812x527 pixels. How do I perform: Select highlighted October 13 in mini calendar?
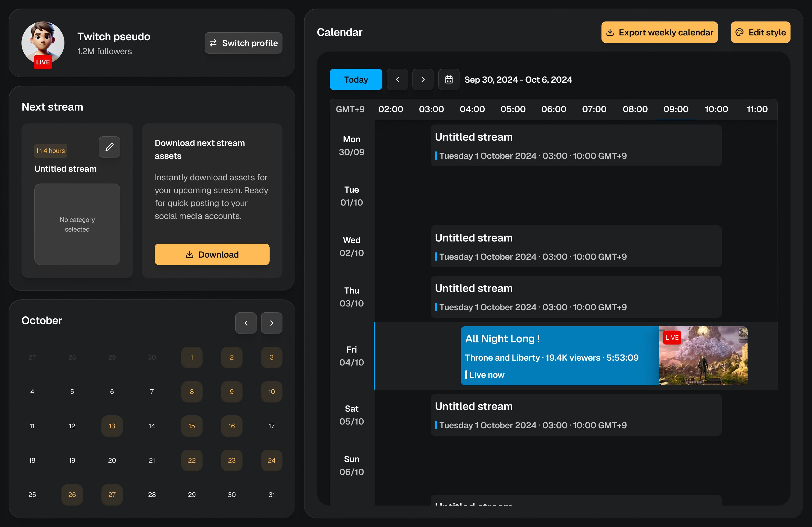coord(112,426)
